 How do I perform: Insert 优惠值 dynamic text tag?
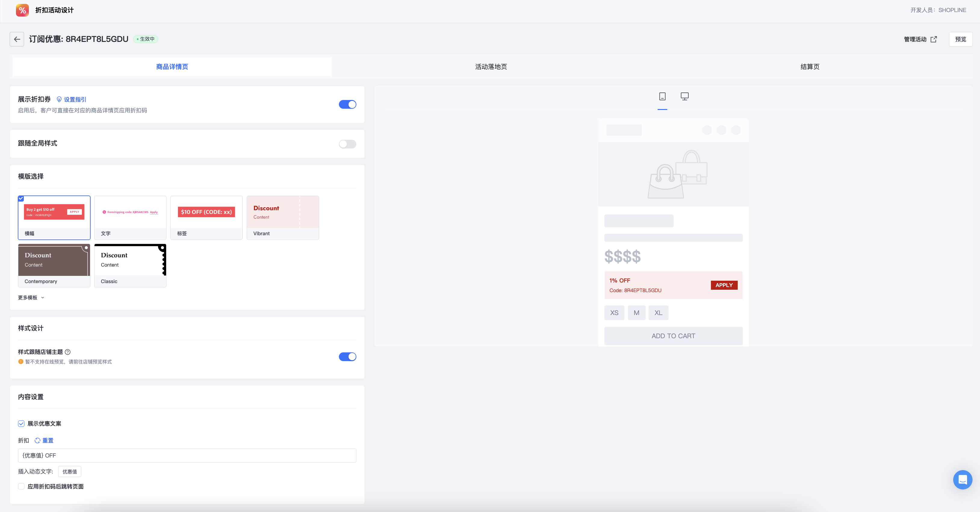point(69,472)
